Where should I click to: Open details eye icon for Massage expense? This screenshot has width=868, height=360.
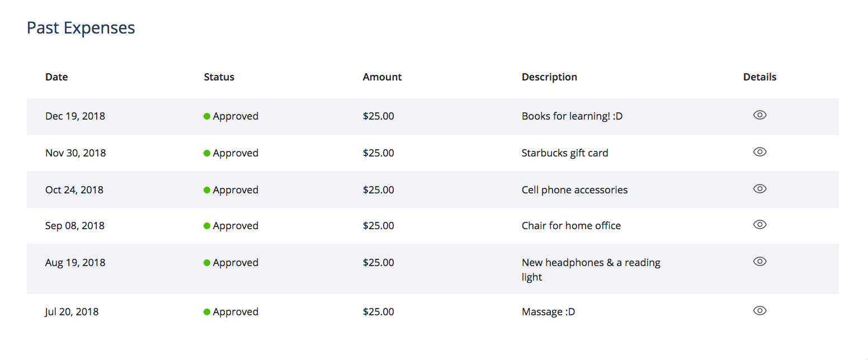[759, 311]
